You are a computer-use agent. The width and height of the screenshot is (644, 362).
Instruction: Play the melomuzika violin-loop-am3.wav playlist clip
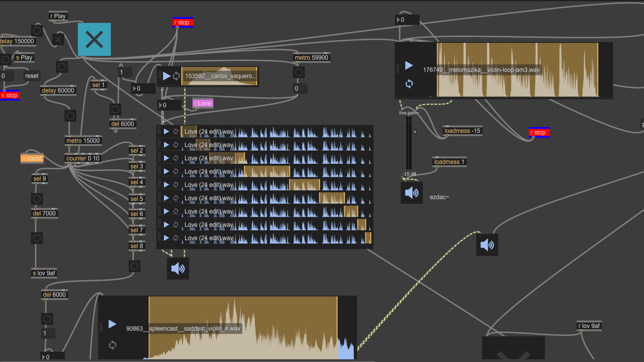tap(409, 65)
